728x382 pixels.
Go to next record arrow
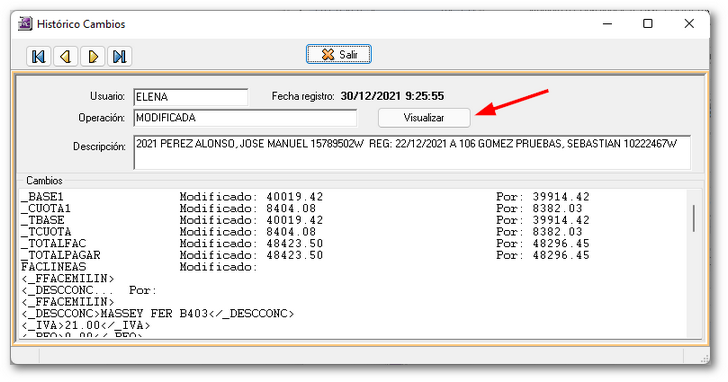[x=93, y=57]
